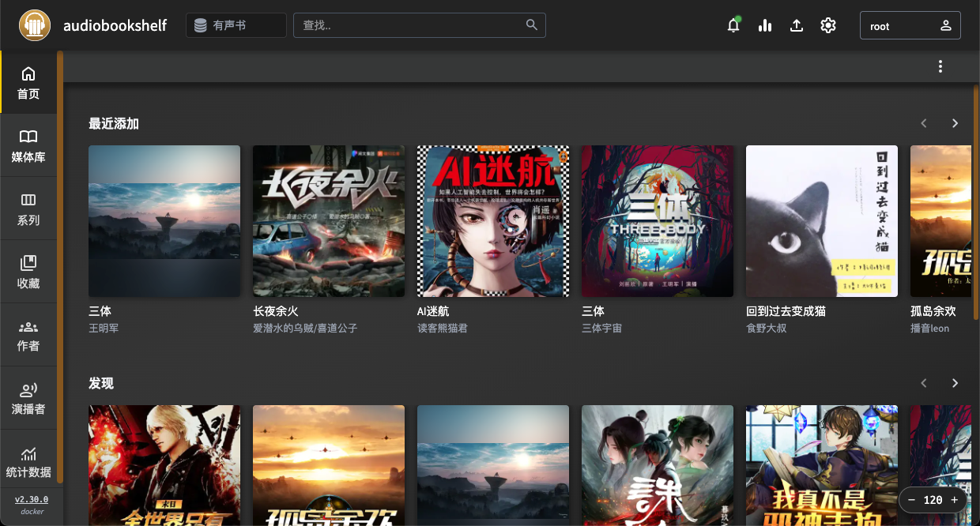
Task: Click the 发现 section heading
Action: pyautogui.click(x=101, y=383)
